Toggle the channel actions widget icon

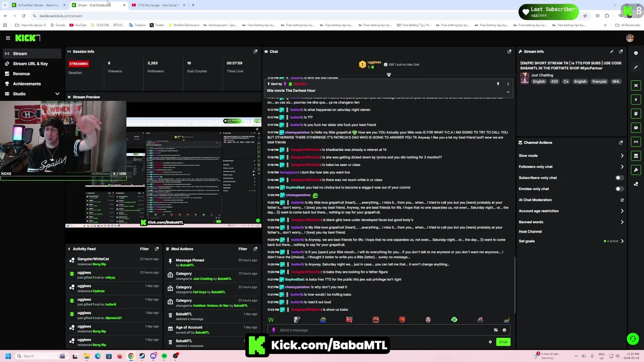(x=636, y=156)
